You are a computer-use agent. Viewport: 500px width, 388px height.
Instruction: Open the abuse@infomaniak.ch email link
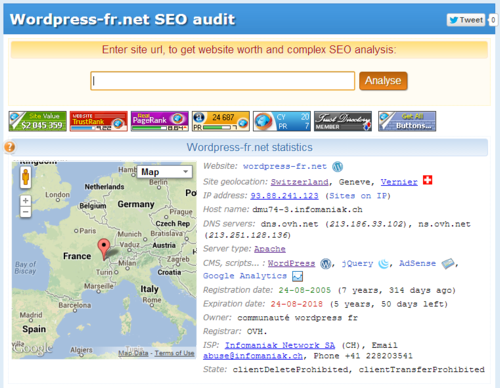click(x=253, y=356)
